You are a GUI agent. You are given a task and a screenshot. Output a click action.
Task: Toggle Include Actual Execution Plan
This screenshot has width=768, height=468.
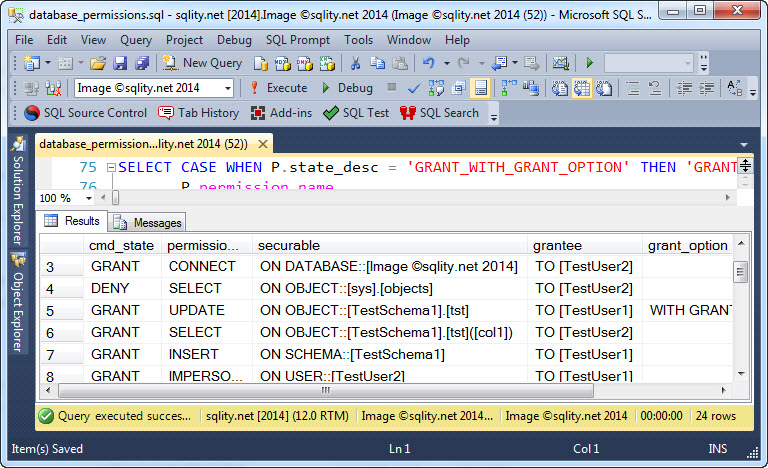[x=509, y=88]
